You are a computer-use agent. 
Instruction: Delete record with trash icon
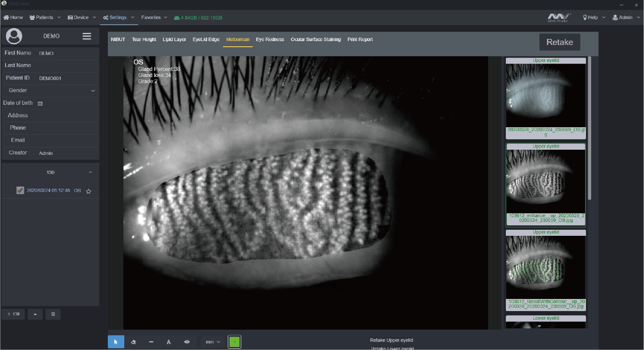coord(53,314)
